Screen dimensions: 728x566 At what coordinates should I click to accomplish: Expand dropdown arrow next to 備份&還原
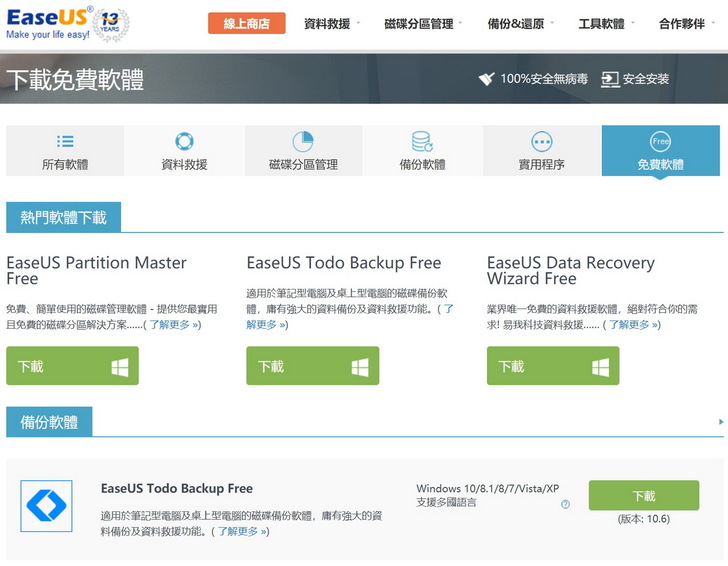pyautogui.click(x=552, y=22)
